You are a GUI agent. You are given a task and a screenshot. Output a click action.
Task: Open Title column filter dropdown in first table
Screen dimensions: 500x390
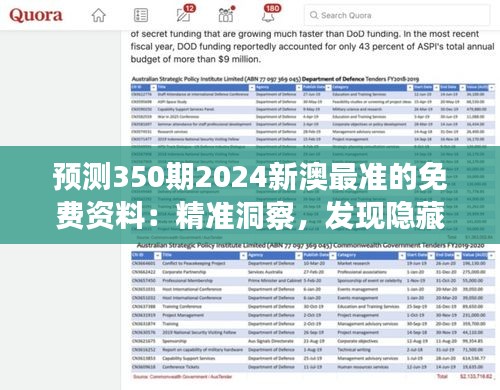(x=252, y=88)
